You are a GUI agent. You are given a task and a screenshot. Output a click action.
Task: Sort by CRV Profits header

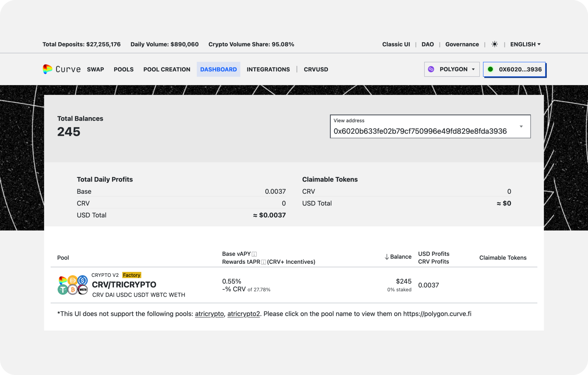[x=434, y=262]
